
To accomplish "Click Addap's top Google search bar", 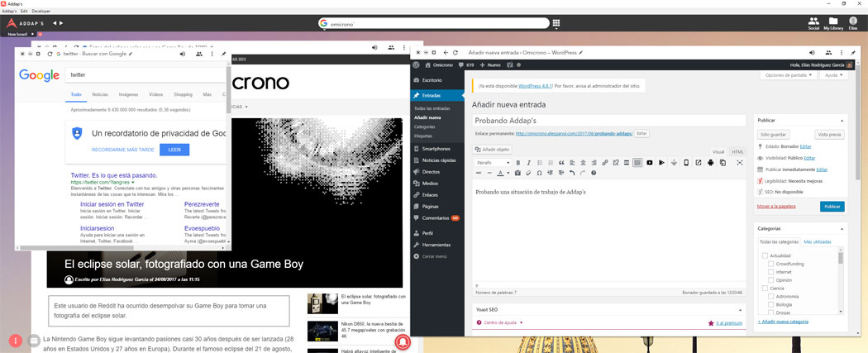I will point(433,23).
